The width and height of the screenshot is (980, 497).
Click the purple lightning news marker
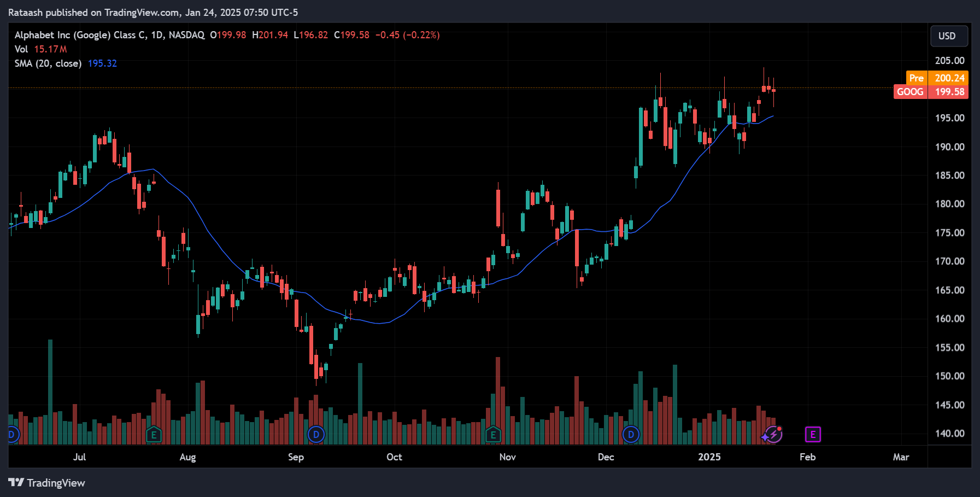pos(773,435)
